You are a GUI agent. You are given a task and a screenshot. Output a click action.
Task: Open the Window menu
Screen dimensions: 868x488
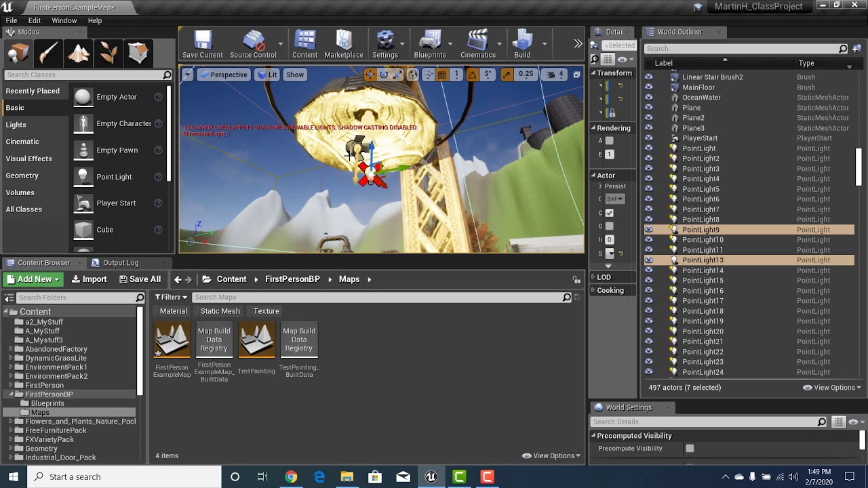pos(64,20)
